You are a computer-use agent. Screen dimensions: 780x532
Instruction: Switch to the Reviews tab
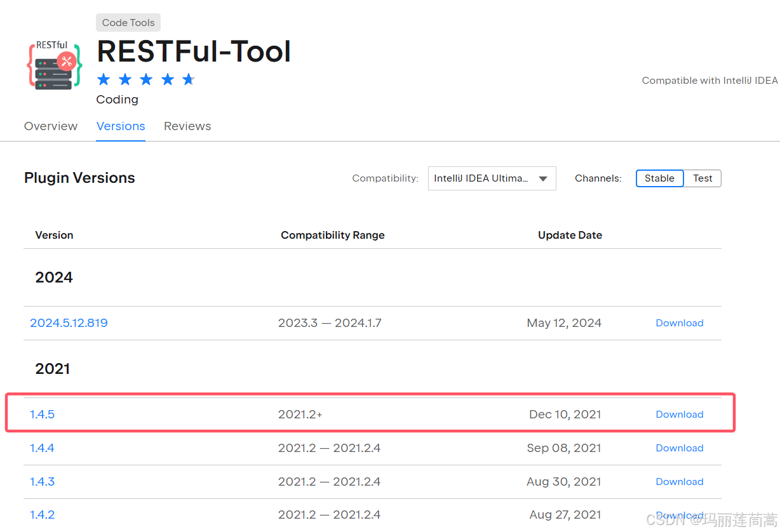(x=187, y=126)
